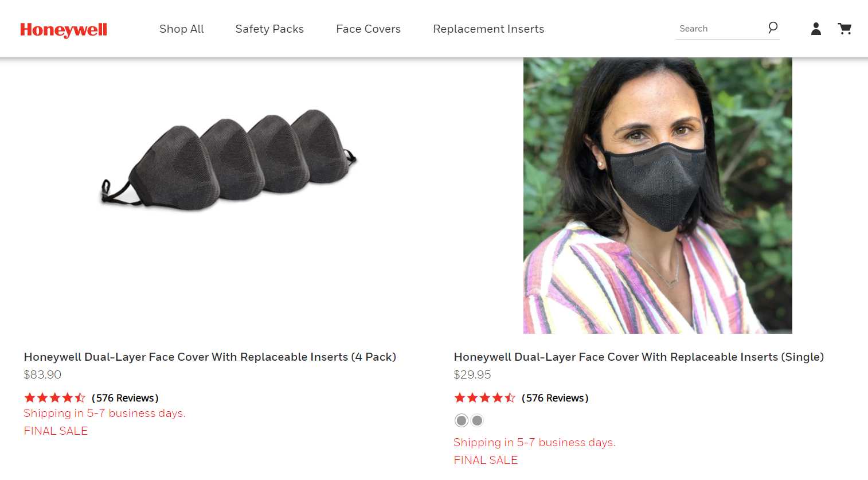Click the Single mask star rating

485,397
